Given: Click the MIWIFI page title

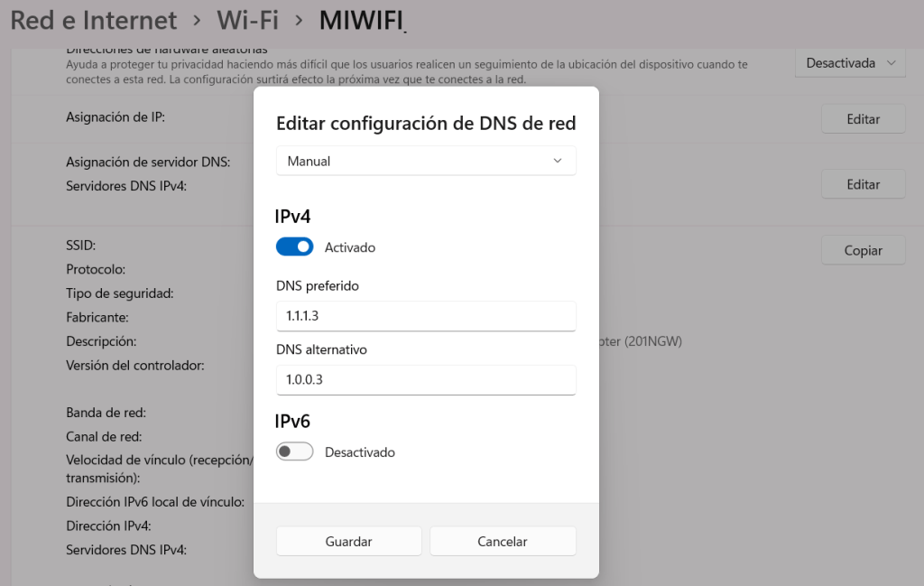Looking at the screenshot, I should 360,20.
